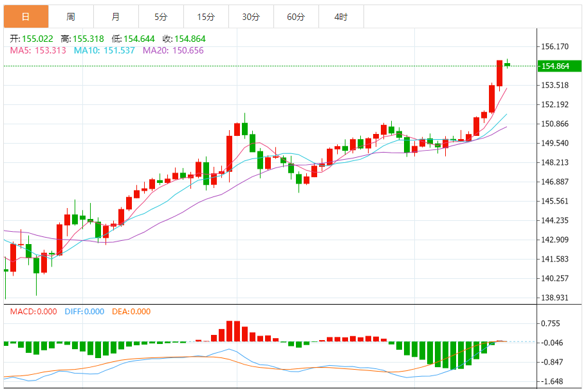Click the MA10: 151.537 label
The image size is (588, 389).
pyautogui.click(x=104, y=50)
